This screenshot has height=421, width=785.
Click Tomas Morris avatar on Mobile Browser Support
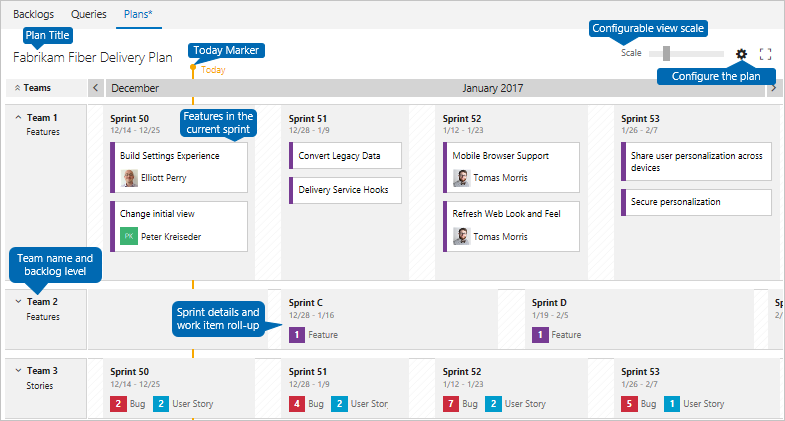pos(461,178)
